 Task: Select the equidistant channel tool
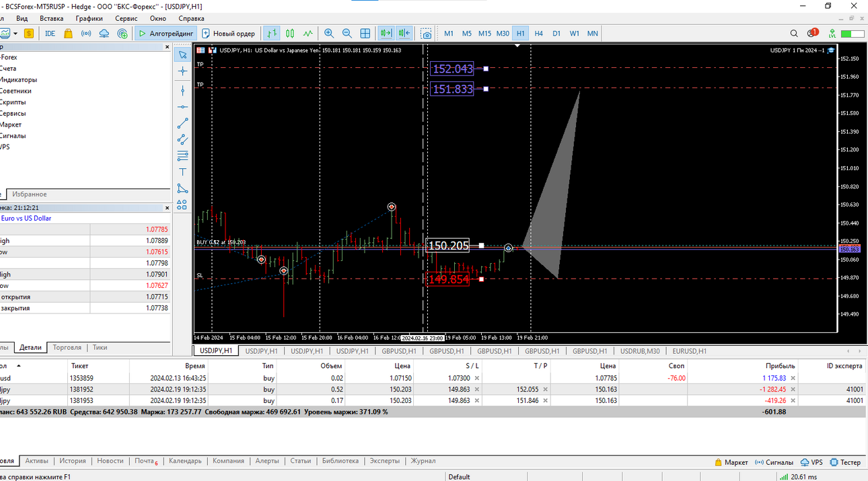(182, 139)
